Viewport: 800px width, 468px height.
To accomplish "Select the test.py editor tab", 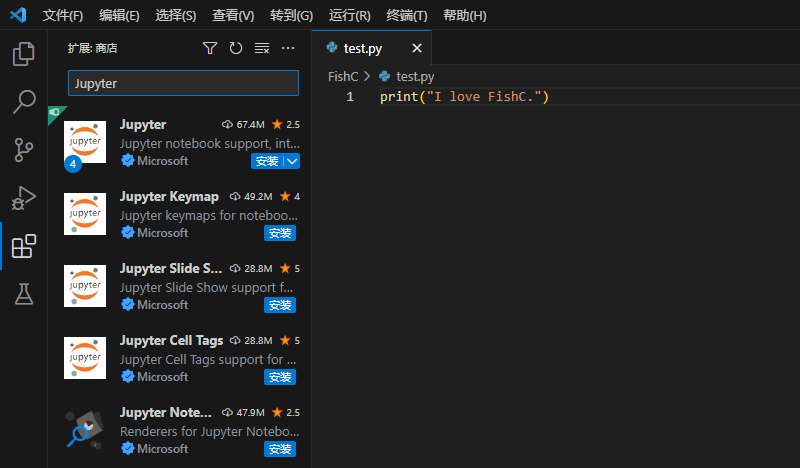I will coord(371,48).
